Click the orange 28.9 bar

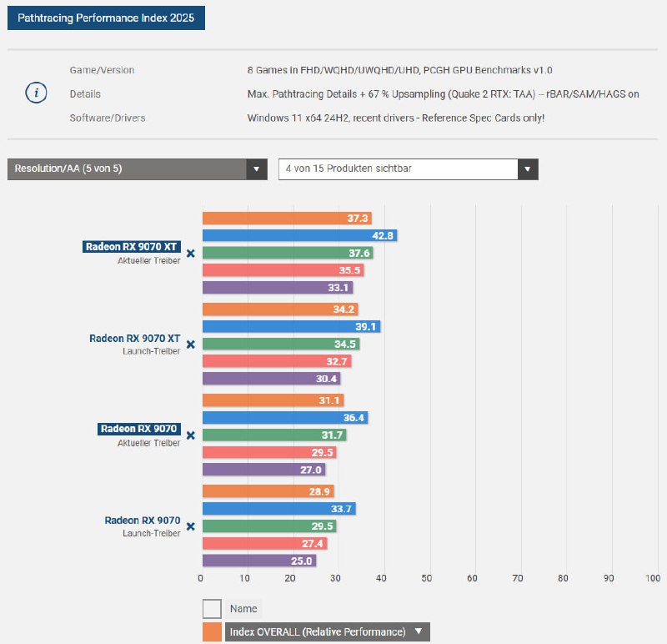(268, 491)
